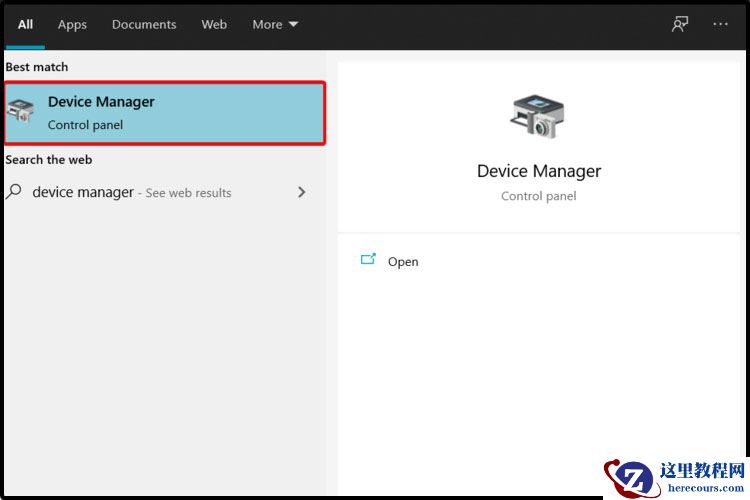Screen dimensions: 750x500
Task: Open the Apps search tab
Action: click(72, 24)
